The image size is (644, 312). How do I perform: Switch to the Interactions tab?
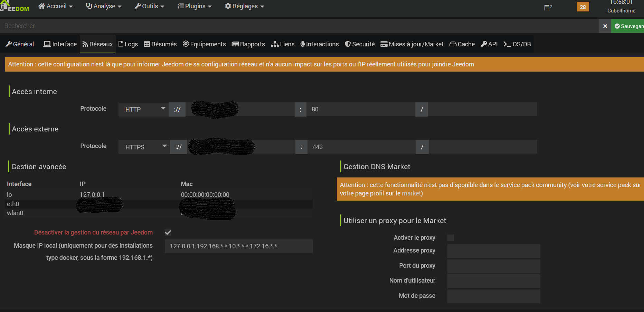tap(320, 44)
